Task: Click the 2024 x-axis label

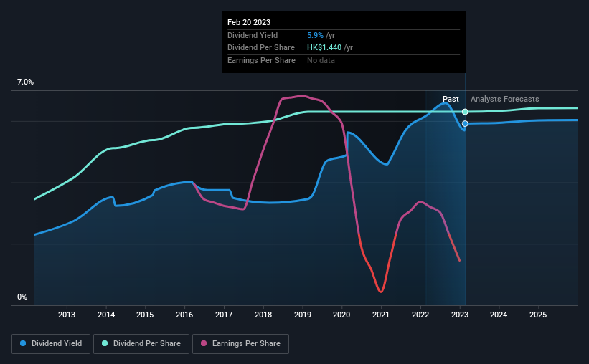Action: [x=499, y=315]
